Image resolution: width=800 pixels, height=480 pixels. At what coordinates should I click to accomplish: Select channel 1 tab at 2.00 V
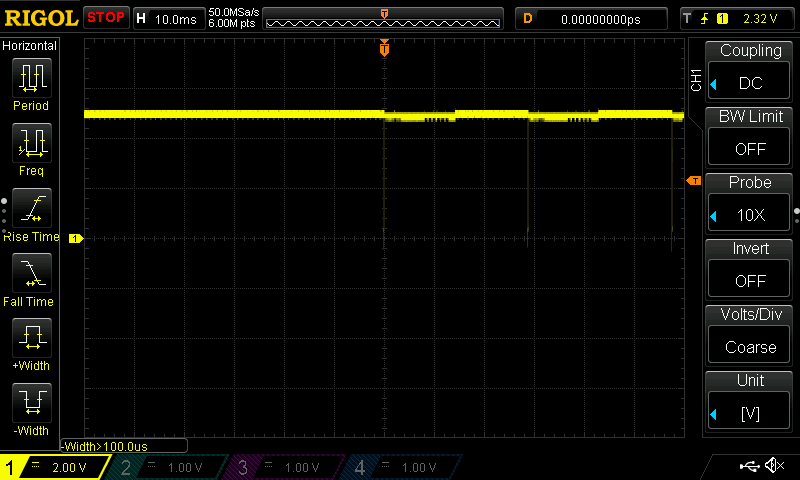tap(55, 467)
